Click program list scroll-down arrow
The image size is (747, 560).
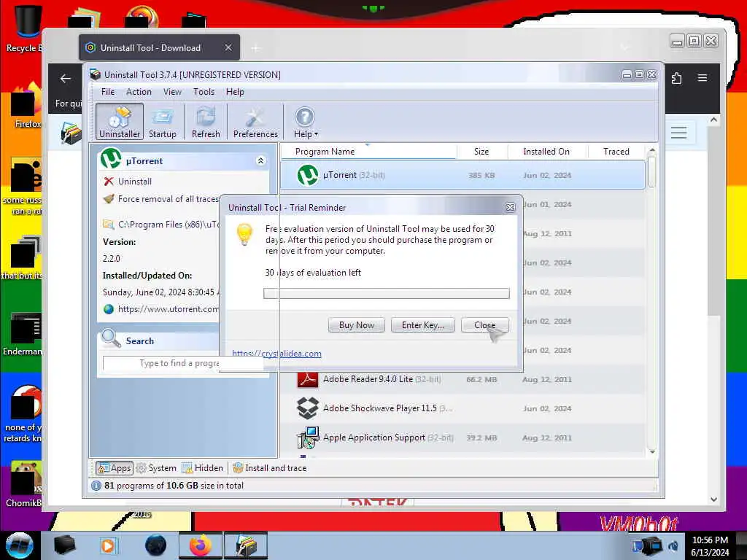[652, 452]
